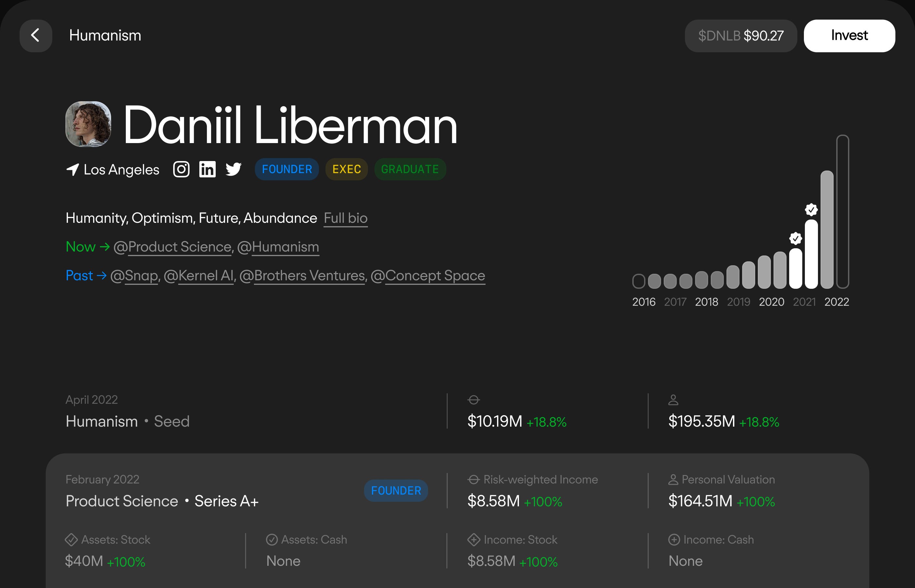Viewport: 915px width, 588px height.
Task: Open the Twitter profile icon
Action: [x=233, y=169]
